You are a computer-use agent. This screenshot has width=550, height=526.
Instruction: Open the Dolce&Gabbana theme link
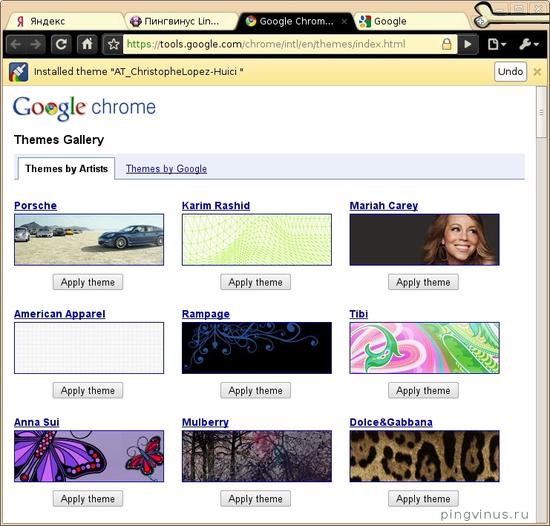(x=391, y=422)
